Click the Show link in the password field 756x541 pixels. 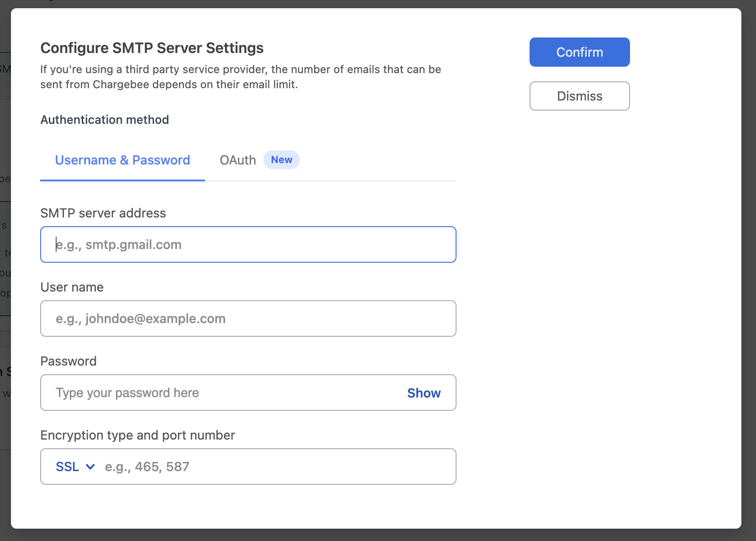[423, 392]
